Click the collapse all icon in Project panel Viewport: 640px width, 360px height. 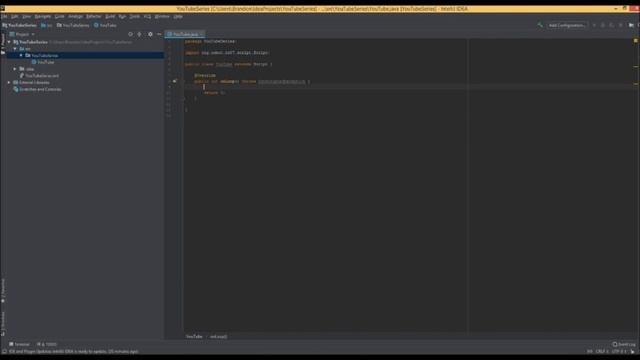(x=140, y=34)
